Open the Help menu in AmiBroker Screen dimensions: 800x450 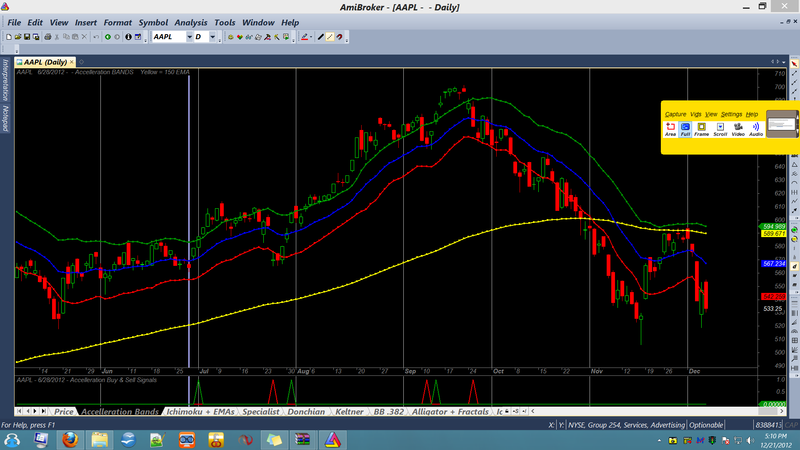pyautogui.click(x=290, y=22)
